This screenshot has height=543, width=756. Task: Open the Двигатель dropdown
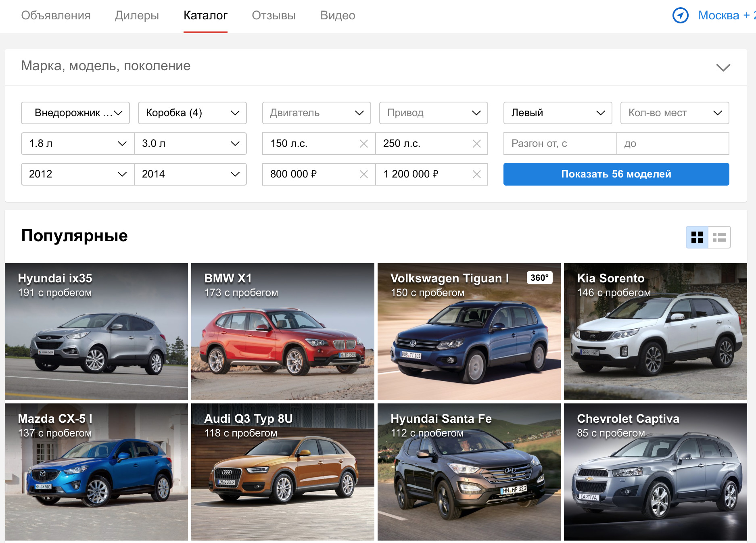[x=317, y=113]
